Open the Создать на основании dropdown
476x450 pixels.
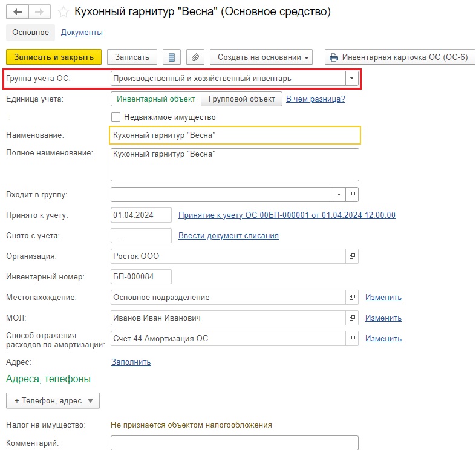click(x=261, y=57)
